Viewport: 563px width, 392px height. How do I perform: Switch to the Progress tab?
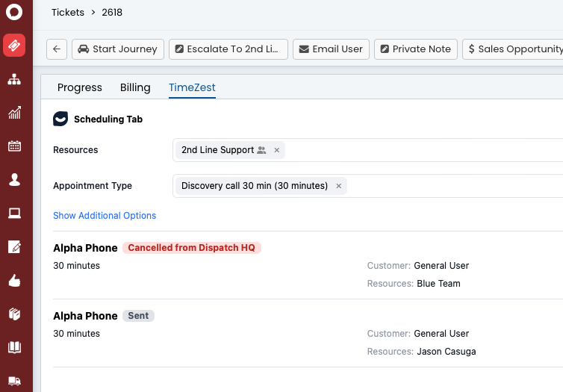click(80, 87)
